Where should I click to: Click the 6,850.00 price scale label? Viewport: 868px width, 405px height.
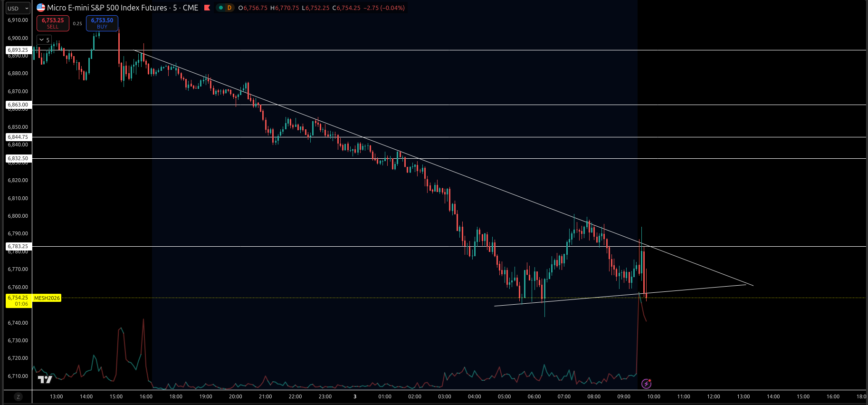(18, 127)
